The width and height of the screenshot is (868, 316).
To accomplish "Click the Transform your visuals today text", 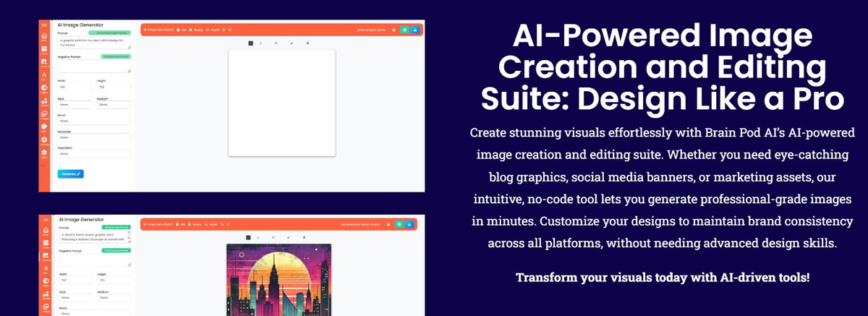I will (x=662, y=278).
